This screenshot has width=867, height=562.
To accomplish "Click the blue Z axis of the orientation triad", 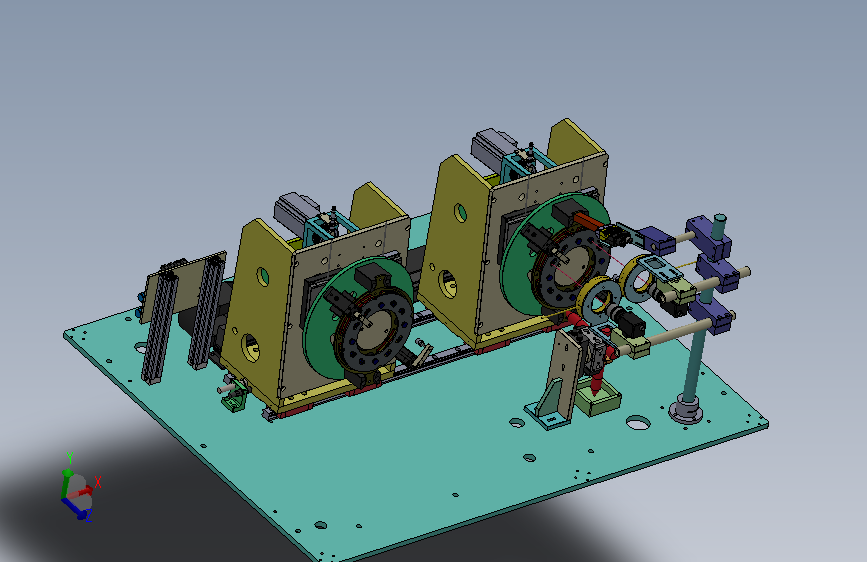I will [x=75, y=508].
